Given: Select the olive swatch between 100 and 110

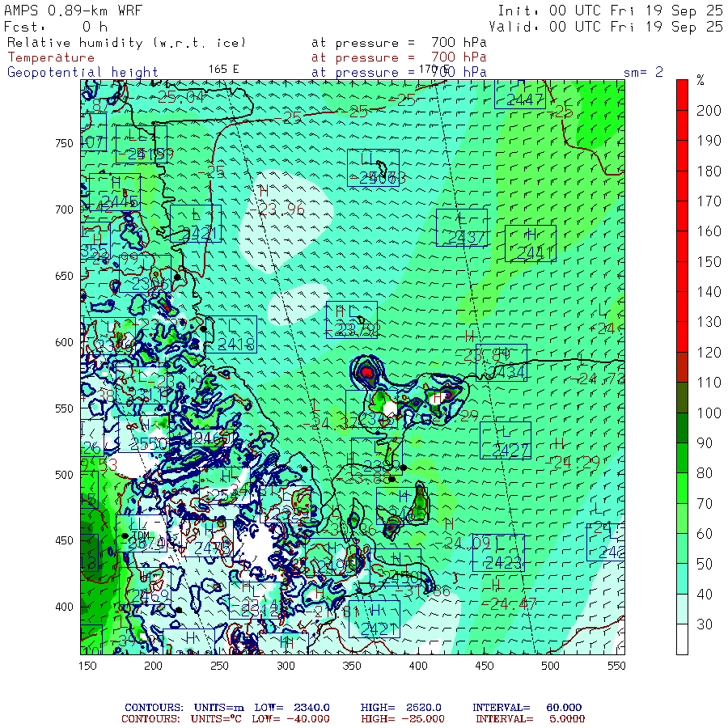Looking at the screenshot, I should (684, 398).
